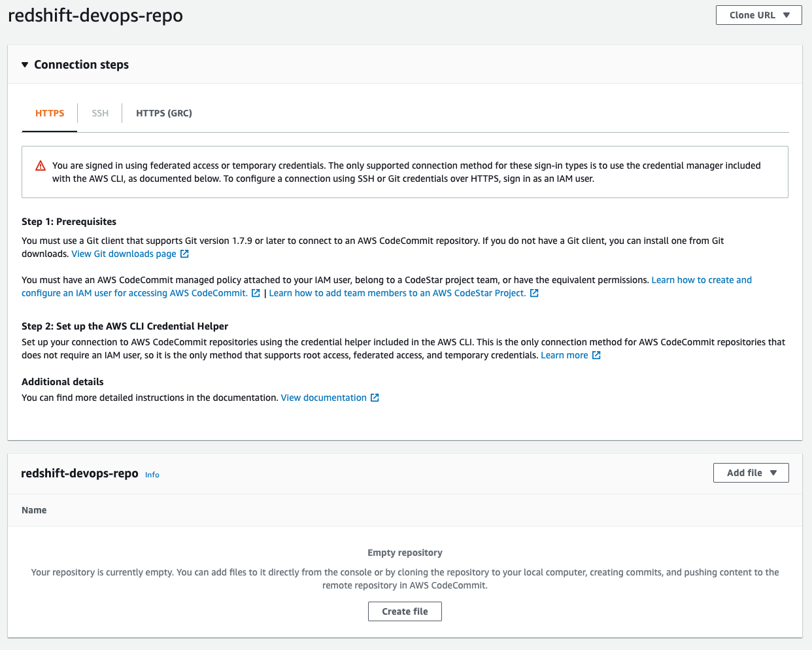Open link about adding CodeStar team members

click(398, 293)
